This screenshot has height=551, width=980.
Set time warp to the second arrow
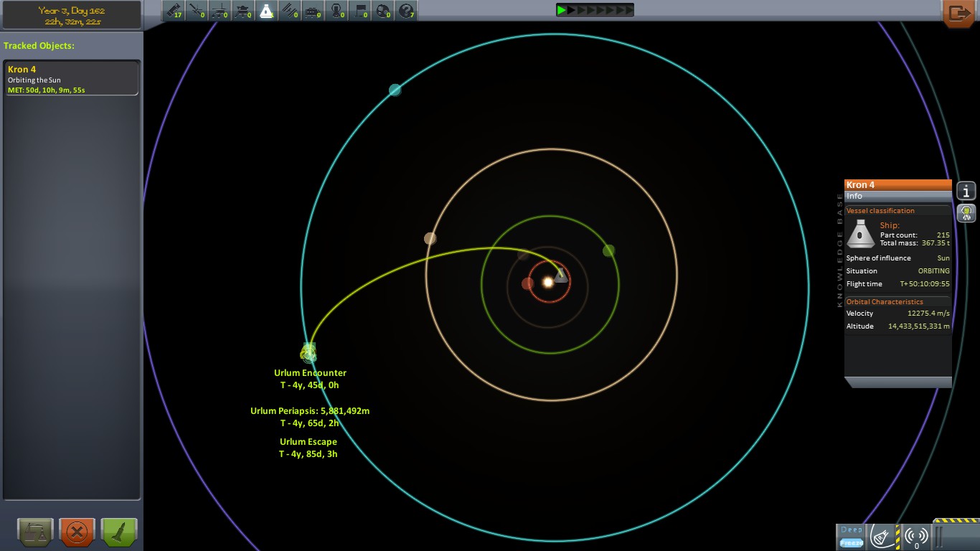point(572,10)
